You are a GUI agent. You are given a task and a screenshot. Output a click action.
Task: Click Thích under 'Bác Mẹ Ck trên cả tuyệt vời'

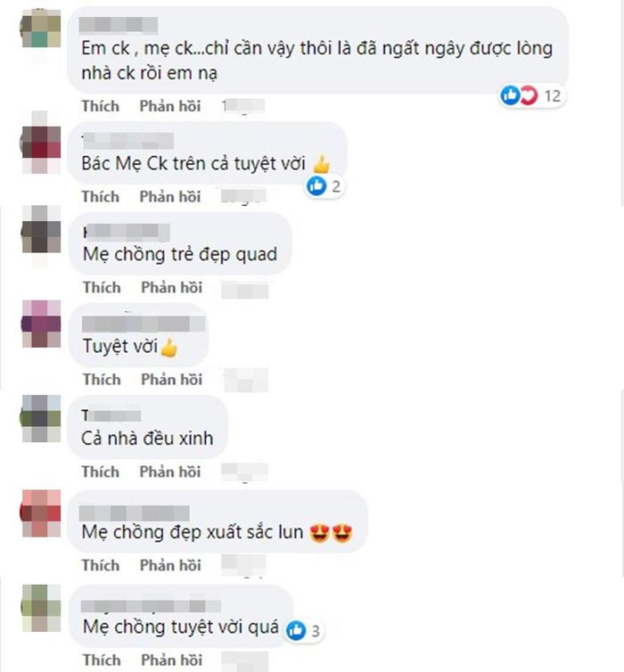(101, 197)
